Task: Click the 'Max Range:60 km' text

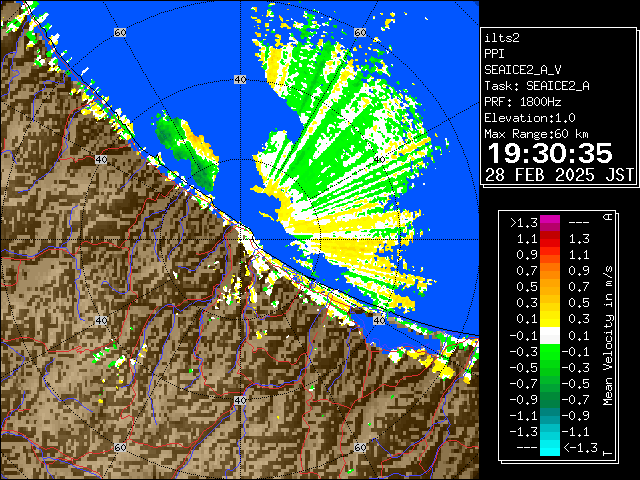Action: tap(536, 134)
